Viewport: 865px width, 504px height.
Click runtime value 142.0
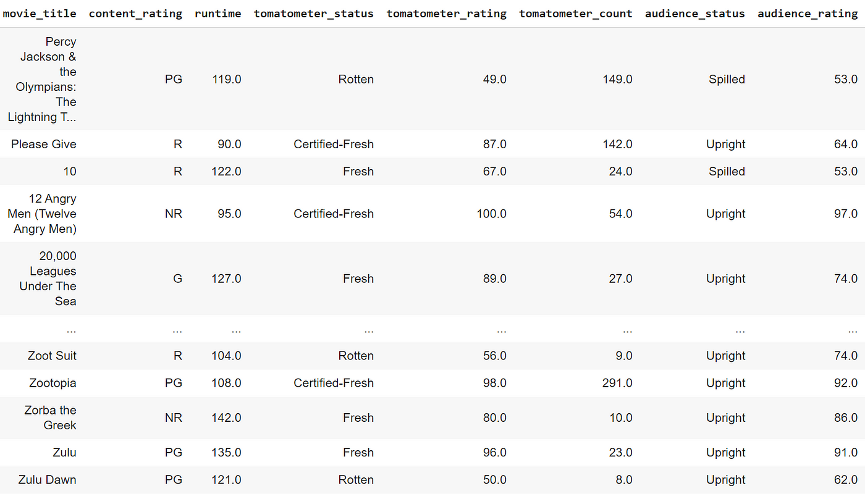click(226, 418)
